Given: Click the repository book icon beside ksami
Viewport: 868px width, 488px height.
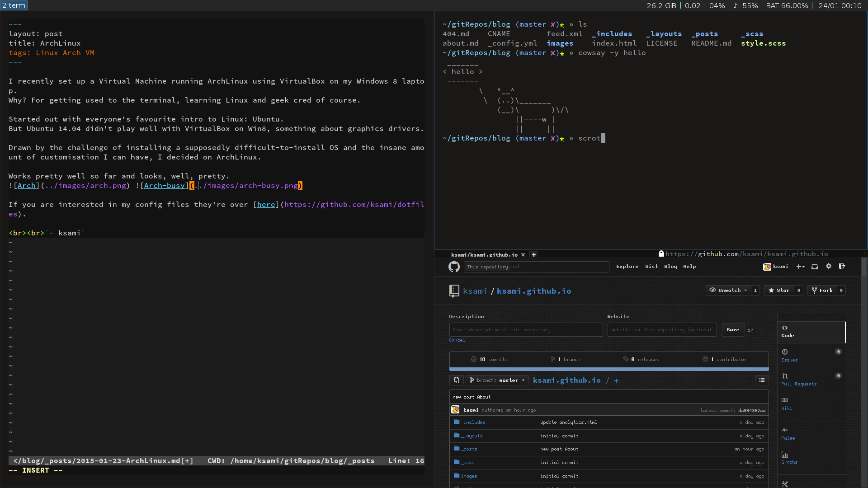Looking at the screenshot, I should click(454, 291).
